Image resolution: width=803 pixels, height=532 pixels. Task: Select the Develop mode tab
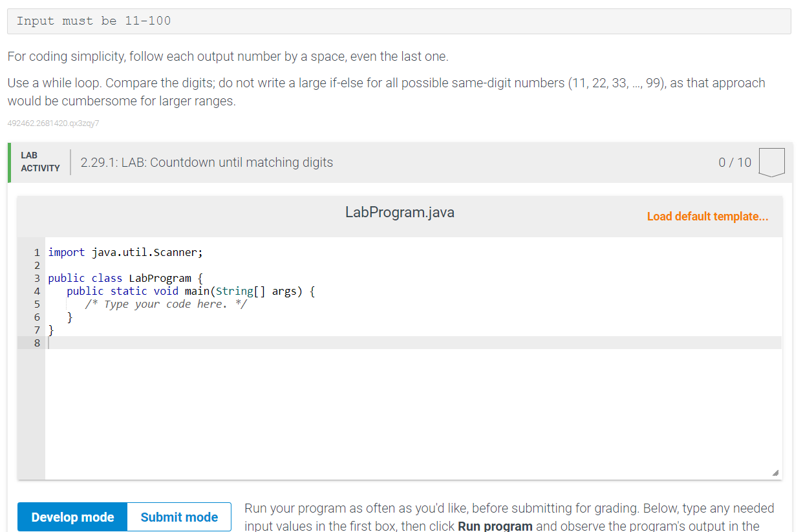72,516
